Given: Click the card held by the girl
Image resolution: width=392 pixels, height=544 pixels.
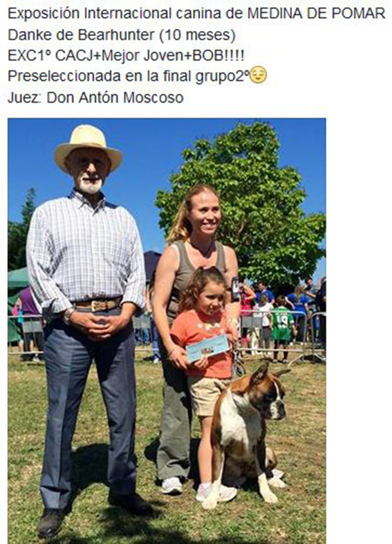Looking at the screenshot, I should (x=207, y=347).
